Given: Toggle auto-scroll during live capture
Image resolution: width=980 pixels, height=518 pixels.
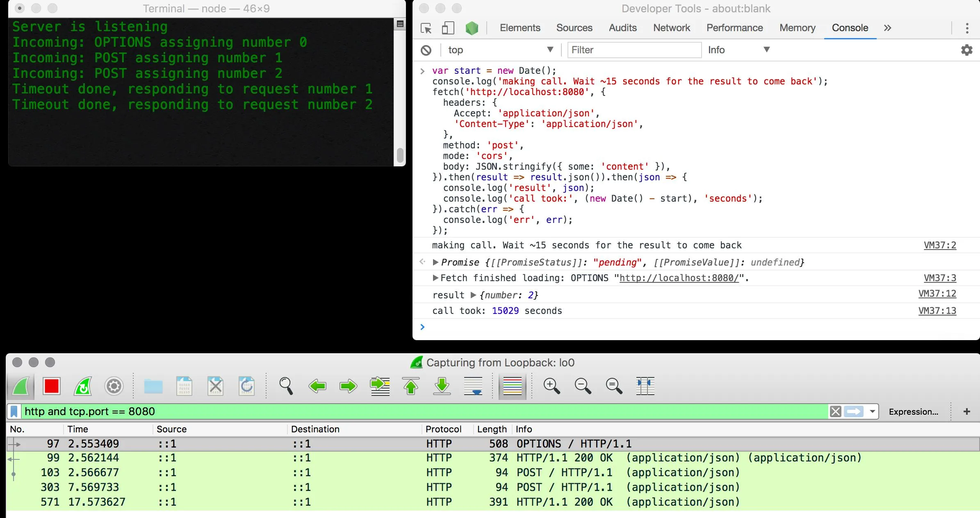Looking at the screenshot, I should [x=473, y=386].
